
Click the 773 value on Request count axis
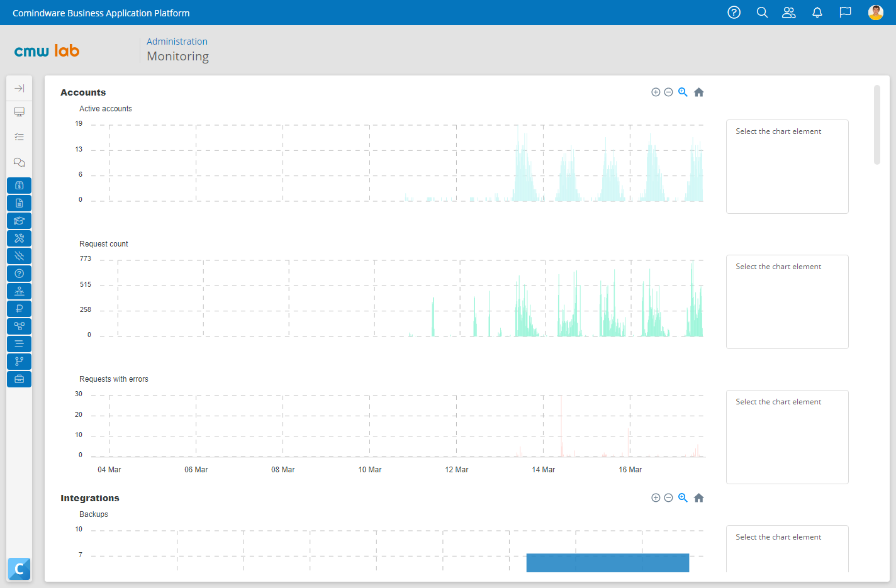point(86,259)
